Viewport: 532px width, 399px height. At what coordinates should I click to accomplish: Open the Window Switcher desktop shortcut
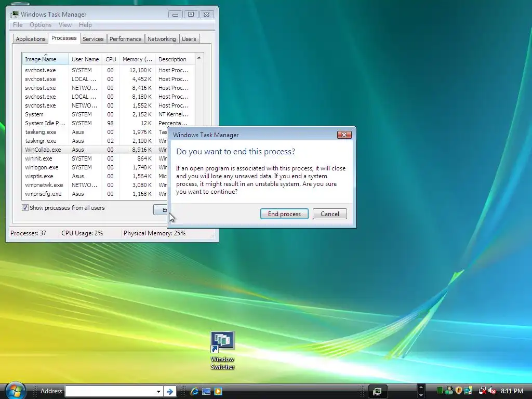tap(222, 351)
